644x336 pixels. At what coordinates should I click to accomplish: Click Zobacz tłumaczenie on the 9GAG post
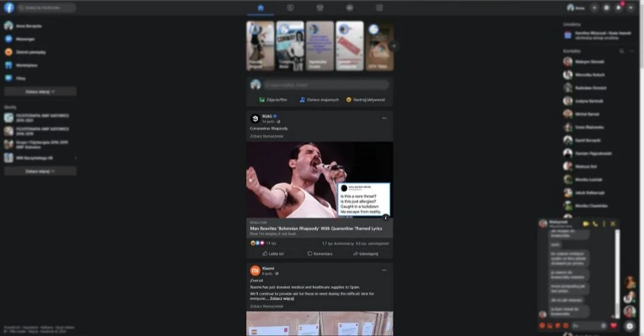click(267, 136)
